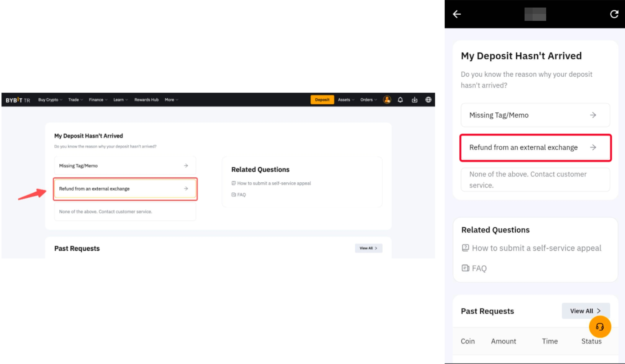
Task: Open the notifications bell icon
Action: tap(400, 100)
